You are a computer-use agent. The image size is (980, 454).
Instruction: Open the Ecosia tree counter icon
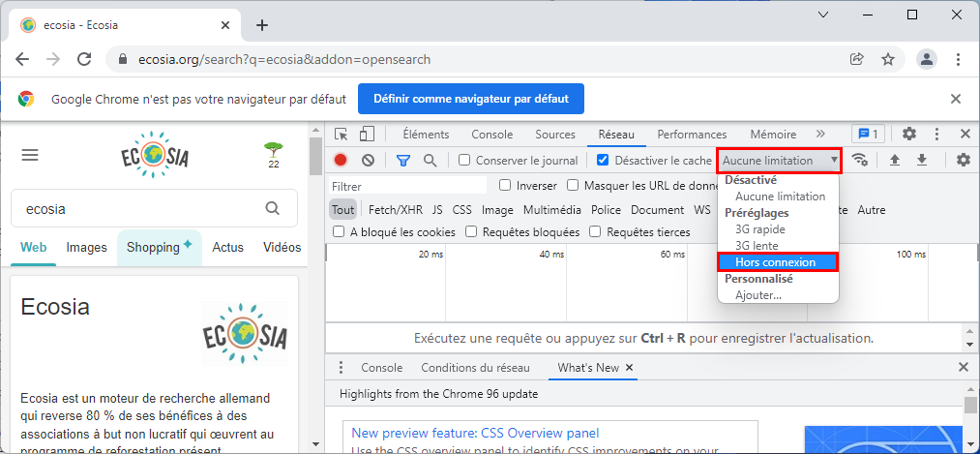273,155
